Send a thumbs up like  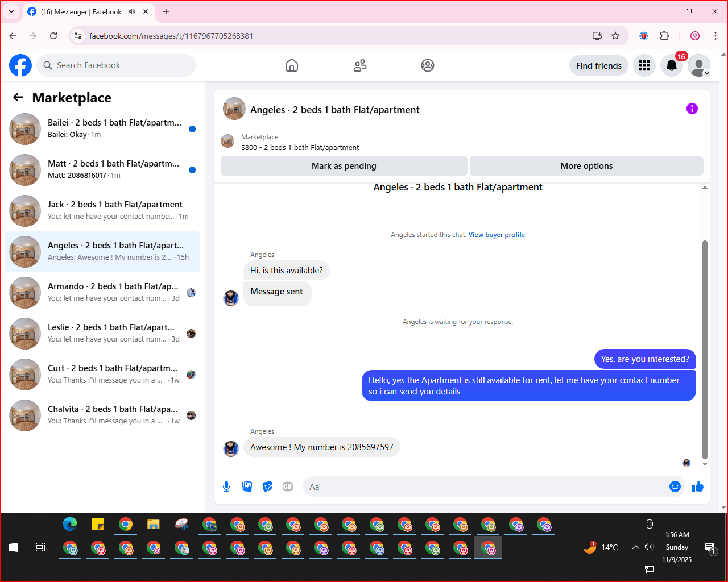(x=698, y=487)
